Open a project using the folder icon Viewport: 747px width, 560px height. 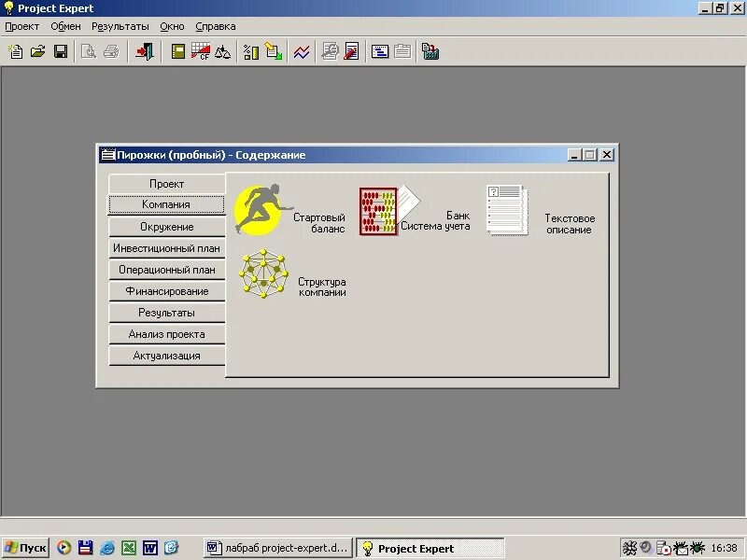click(38, 51)
